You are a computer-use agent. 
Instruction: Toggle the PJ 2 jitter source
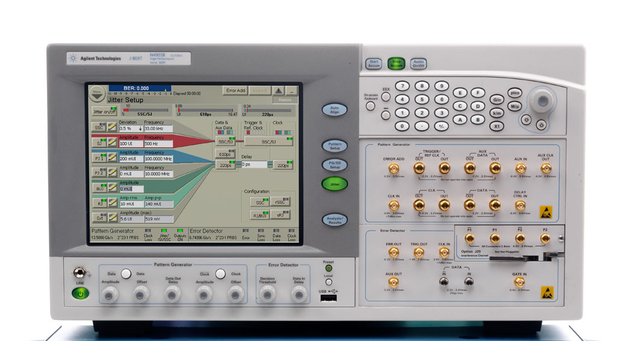(99, 172)
